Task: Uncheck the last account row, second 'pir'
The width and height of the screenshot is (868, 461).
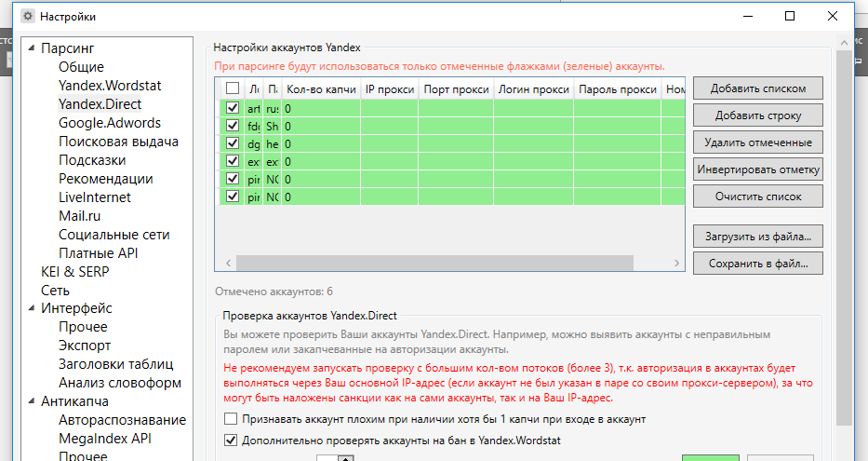Action: click(x=233, y=197)
